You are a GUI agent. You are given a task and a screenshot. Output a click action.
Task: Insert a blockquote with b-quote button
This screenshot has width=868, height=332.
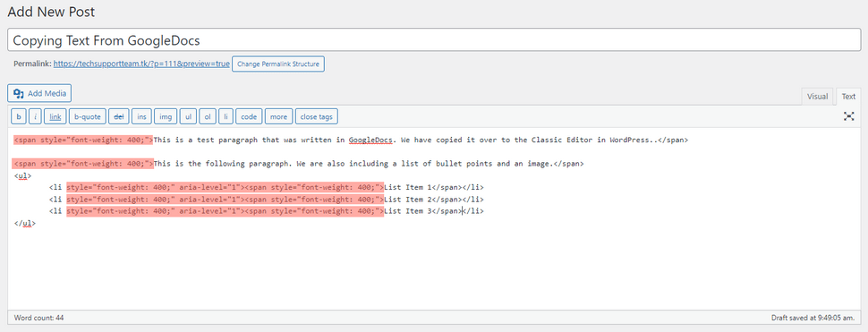(x=88, y=116)
